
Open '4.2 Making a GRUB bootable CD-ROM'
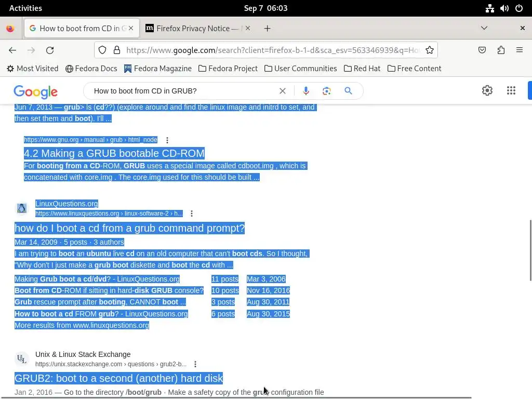114,153
